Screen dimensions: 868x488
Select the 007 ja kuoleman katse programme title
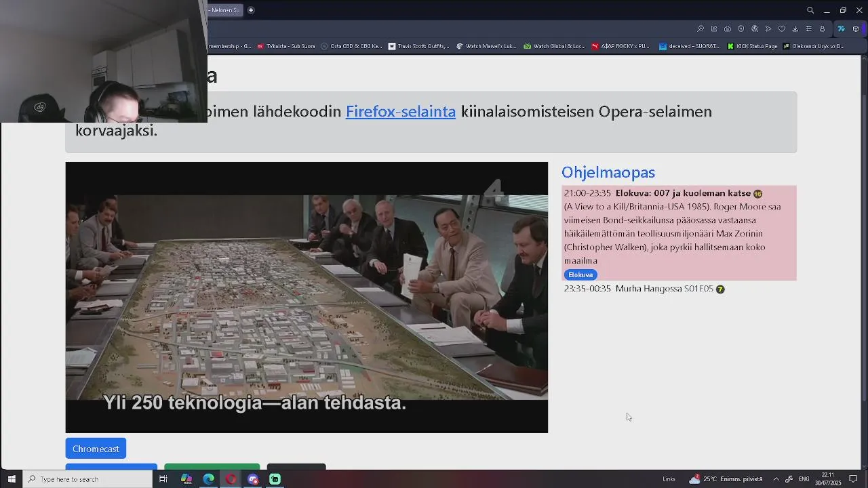pos(683,193)
